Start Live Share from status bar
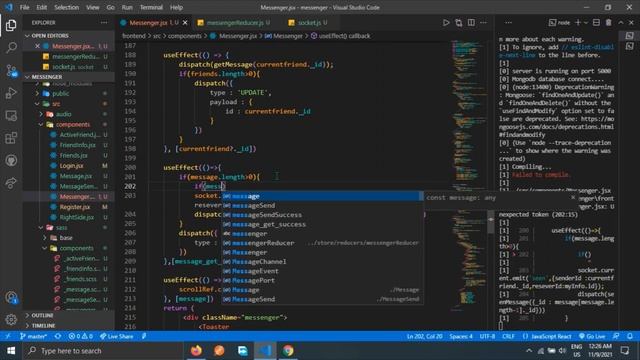The image size is (640, 360). tap(117, 336)
